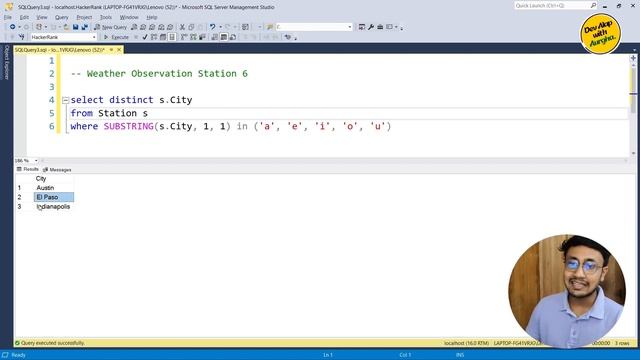Click the New Query button
640x360 pixels.
coord(111,27)
